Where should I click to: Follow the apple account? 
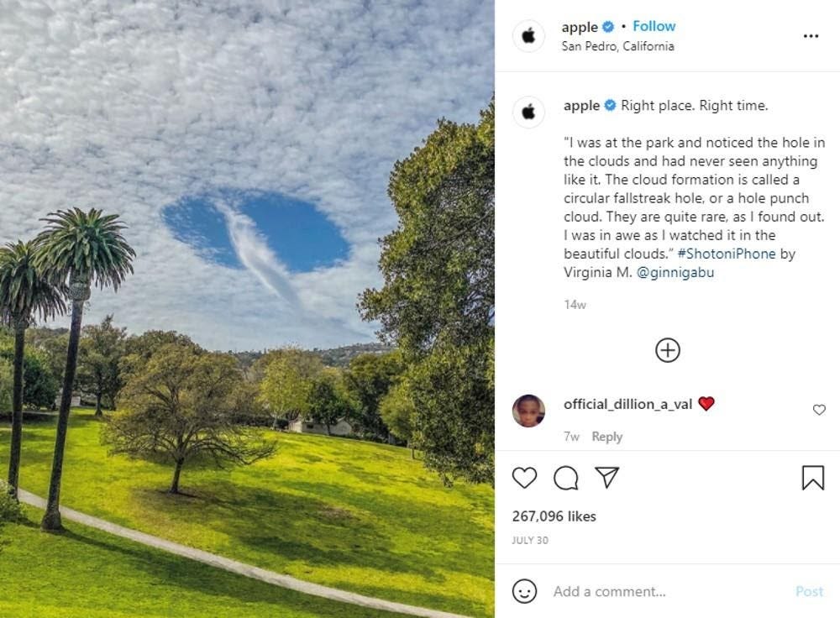point(654,26)
